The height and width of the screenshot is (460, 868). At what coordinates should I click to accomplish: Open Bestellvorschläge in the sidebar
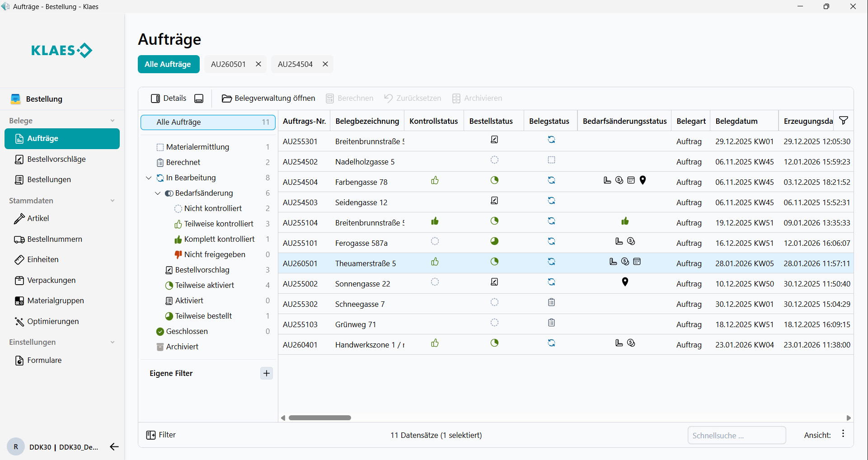[56, 159]
